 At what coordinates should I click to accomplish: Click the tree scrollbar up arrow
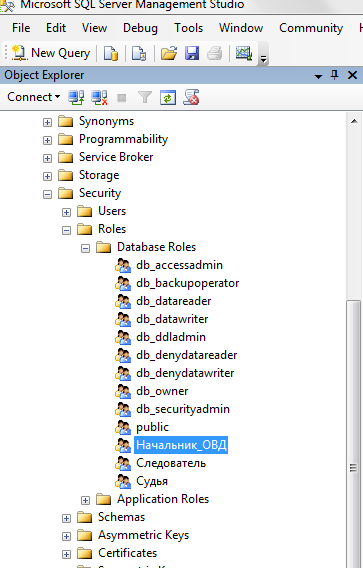pos(354,121)
